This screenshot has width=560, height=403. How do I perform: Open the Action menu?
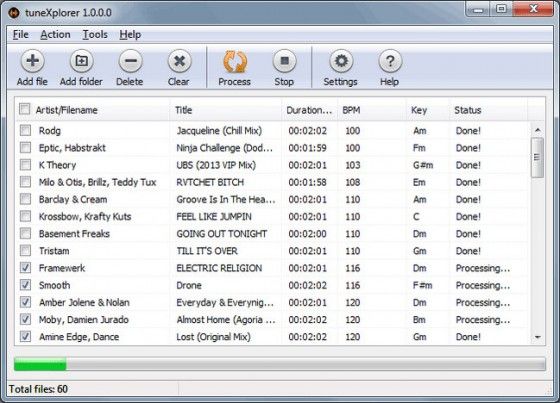(55, 35)
